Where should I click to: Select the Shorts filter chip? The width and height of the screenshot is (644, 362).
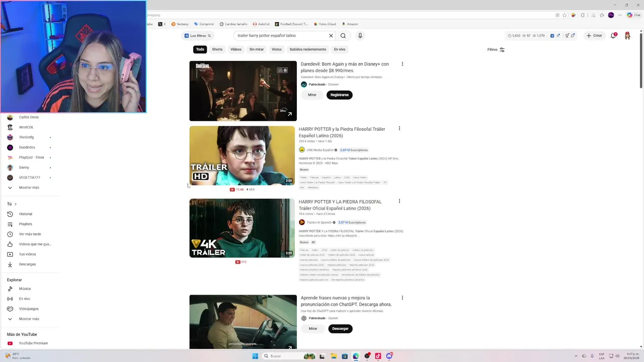(x=217, y=49)
